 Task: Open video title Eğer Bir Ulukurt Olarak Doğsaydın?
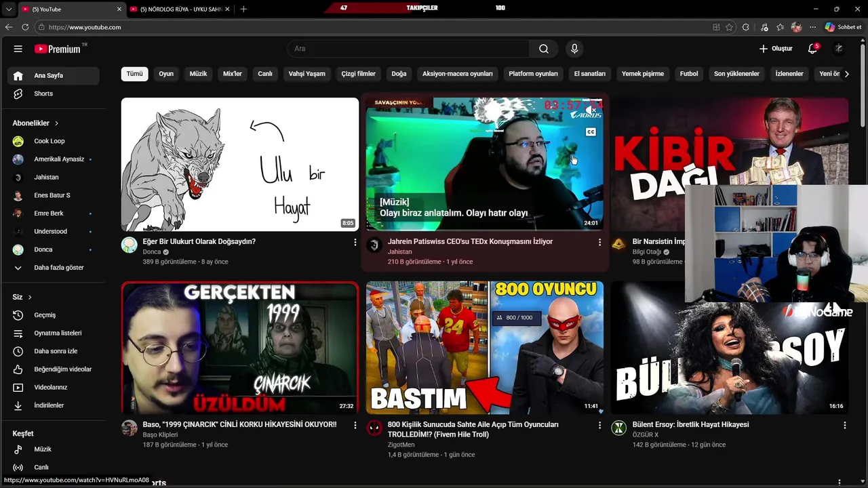coord(199,241)
